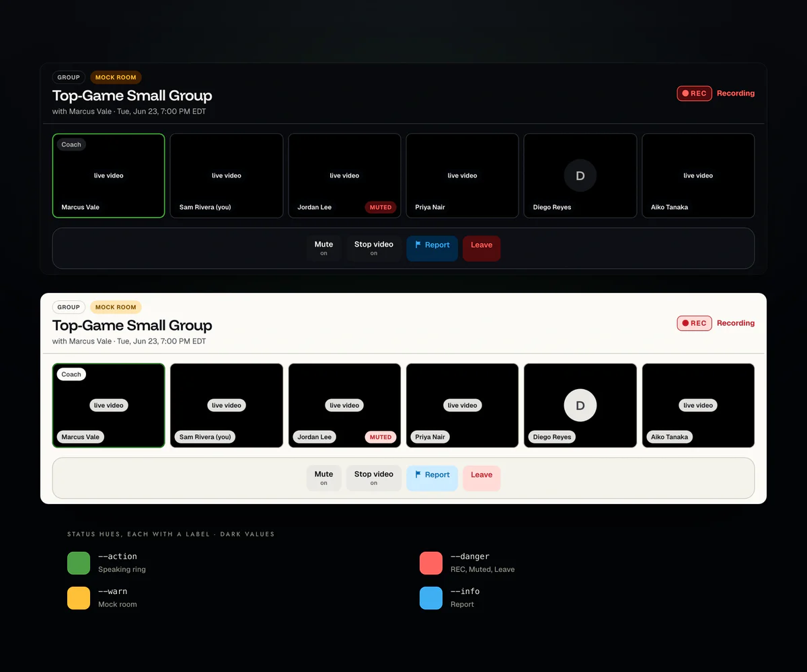Select the green --action color swatch

[x=79, y=563]
